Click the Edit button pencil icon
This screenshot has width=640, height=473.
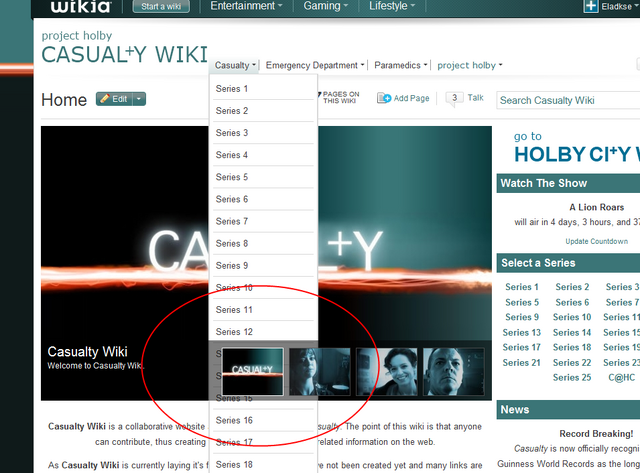coord(105,99)
